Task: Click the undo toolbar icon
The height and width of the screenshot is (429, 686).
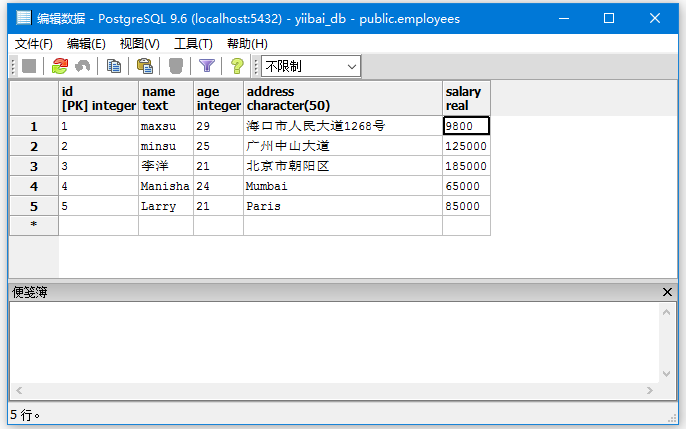Action: click(83, 66)
